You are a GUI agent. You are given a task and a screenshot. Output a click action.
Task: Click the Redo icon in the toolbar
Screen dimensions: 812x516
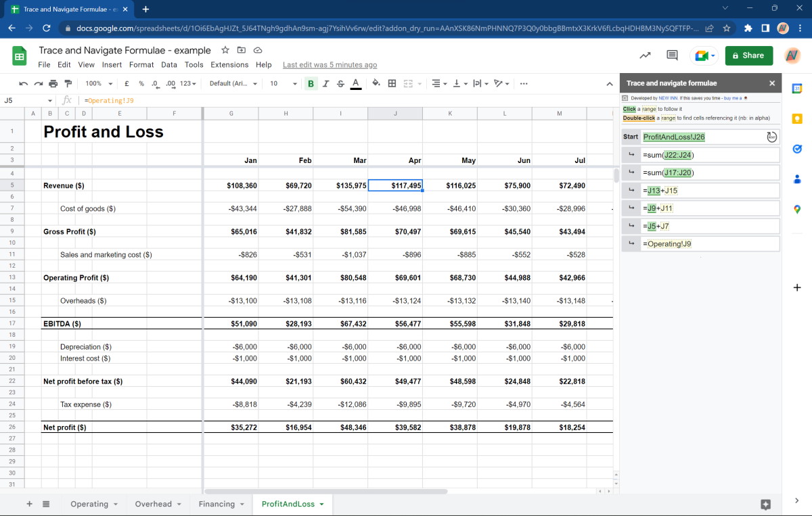[38, 83]
